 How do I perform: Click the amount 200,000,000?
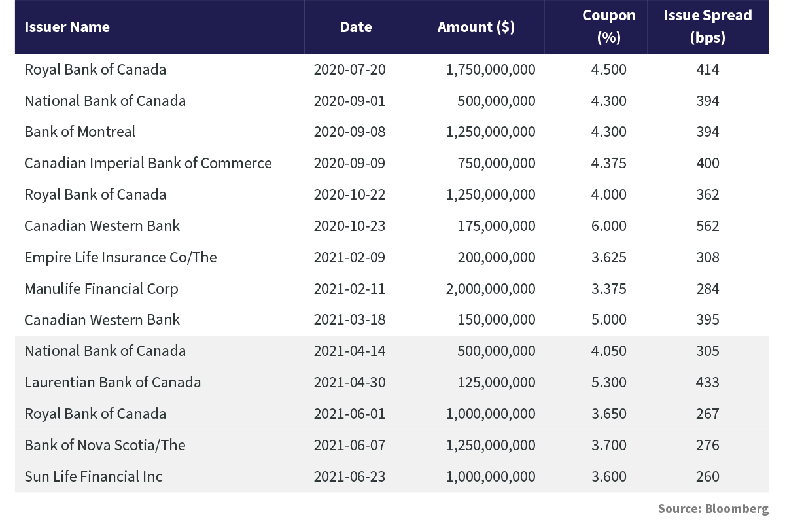(497, 257)
